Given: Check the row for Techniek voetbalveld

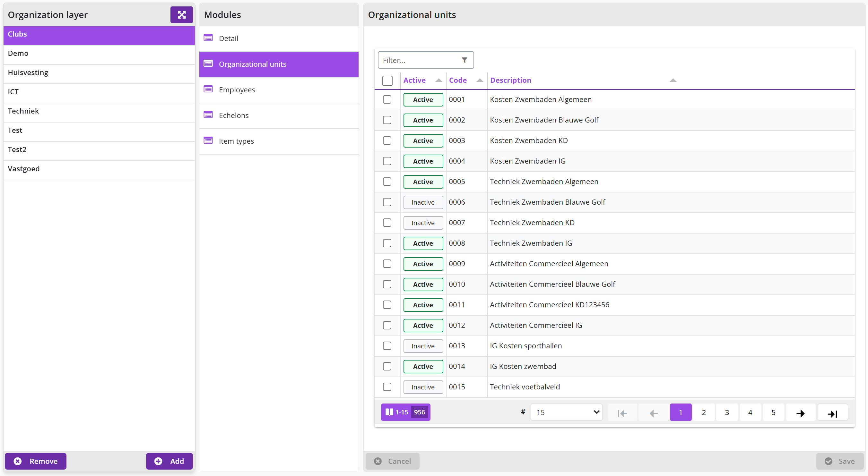Looking at the screenshot, I should click(387, 387).
